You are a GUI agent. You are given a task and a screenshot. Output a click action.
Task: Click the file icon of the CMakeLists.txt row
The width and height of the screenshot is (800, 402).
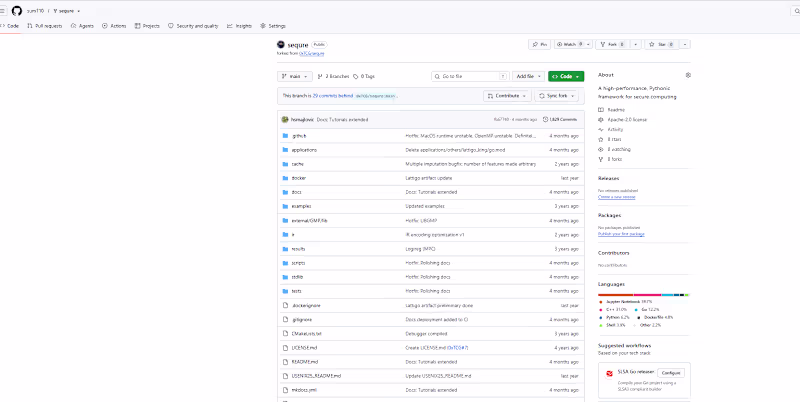(x=285, y=334)
